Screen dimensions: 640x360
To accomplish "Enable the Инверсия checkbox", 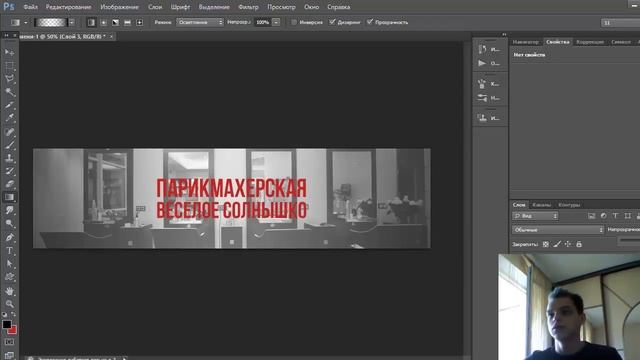I will (x=293, y=22).
